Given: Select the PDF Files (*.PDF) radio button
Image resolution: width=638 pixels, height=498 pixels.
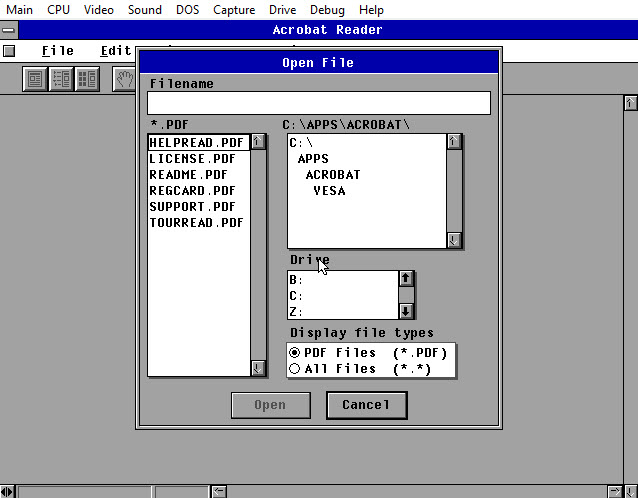Looking at the screenshot, I should click(295, 352).
